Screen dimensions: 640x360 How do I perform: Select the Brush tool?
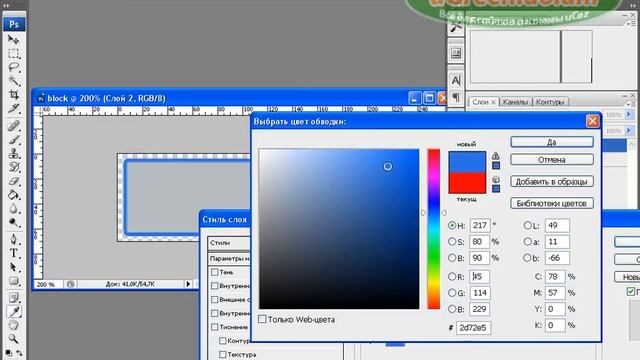(13, 140)
